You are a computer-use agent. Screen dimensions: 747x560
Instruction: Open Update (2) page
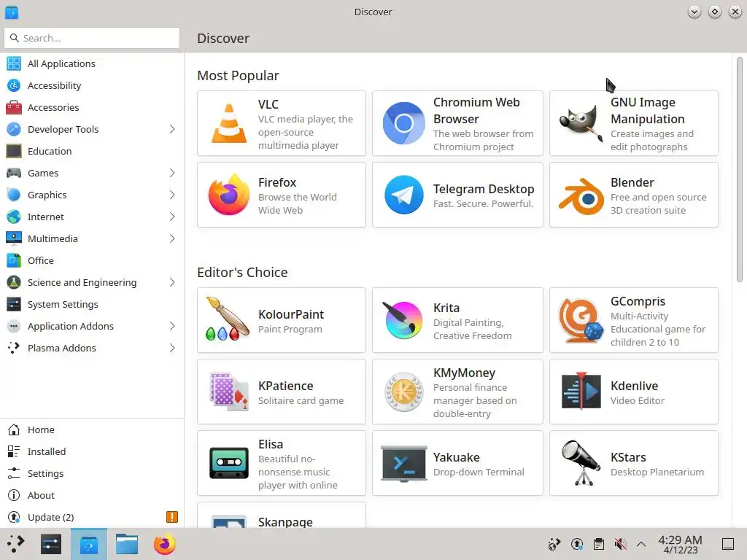[92, 518]
